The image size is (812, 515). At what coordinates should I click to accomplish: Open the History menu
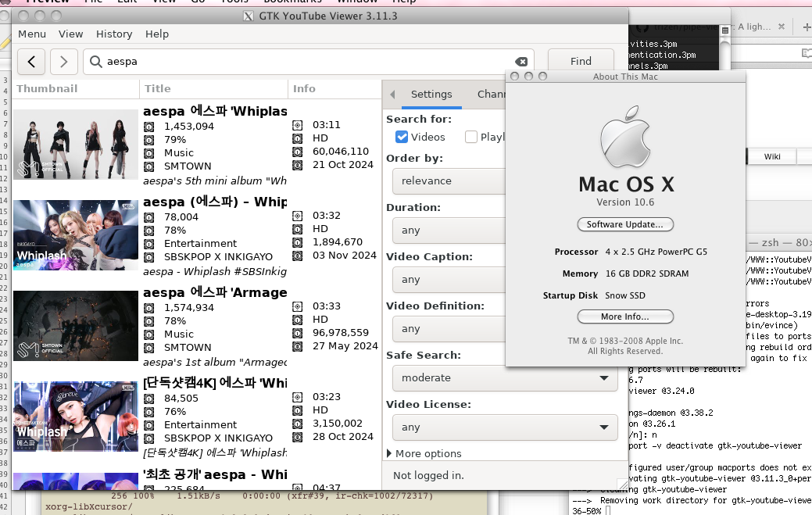pyautogui.click(x=114, y=34)
